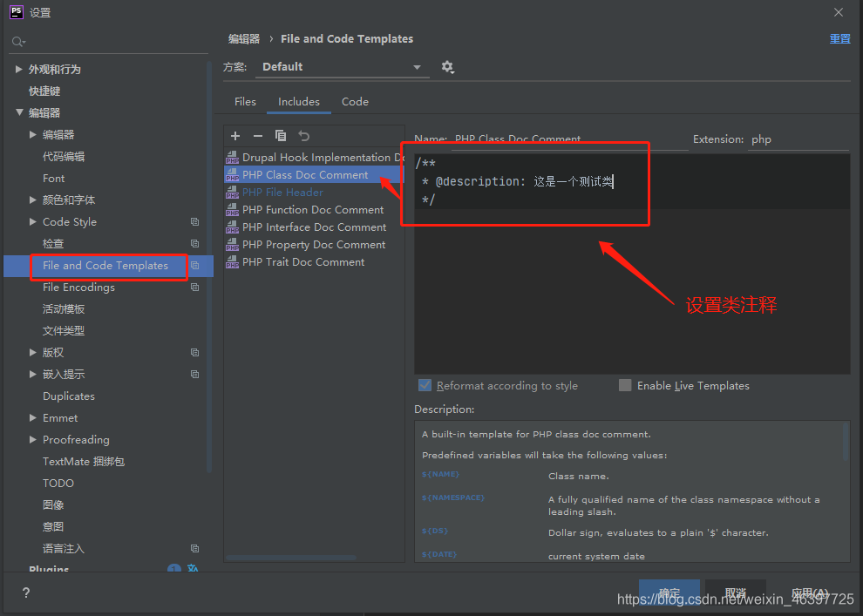The image size is (863, 616).
Task: Expand the nested 编辑器 subnode
Action: (32, 134)
